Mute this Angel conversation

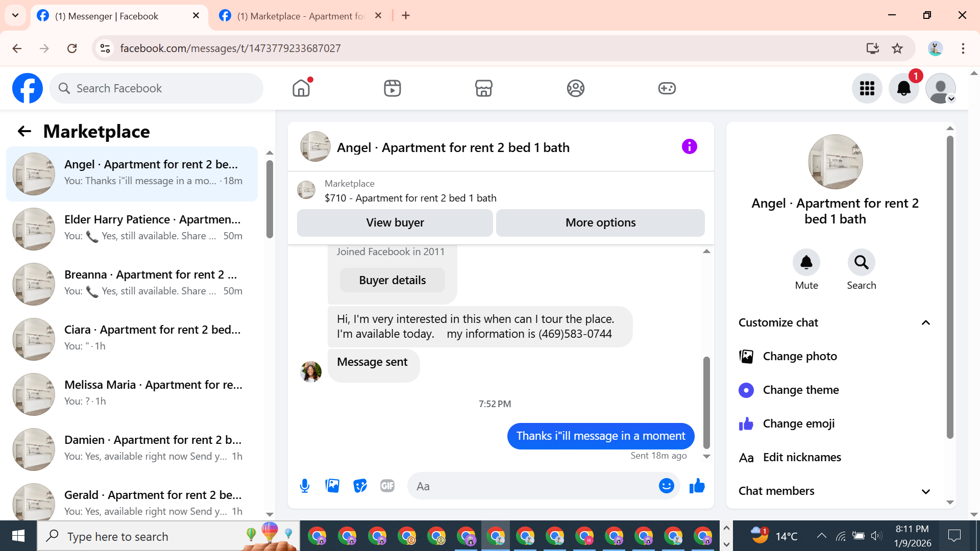(806, 262)
